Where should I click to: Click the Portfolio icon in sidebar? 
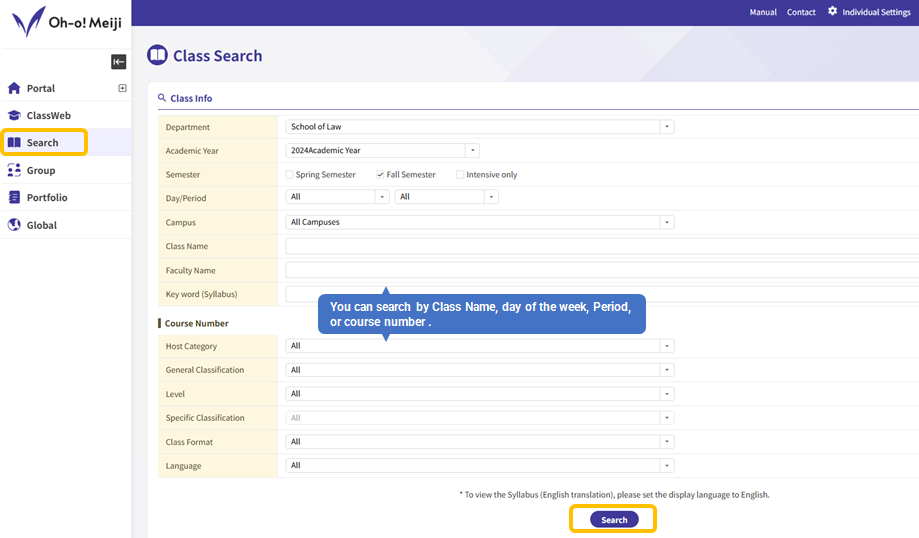[x=14, y=198]
